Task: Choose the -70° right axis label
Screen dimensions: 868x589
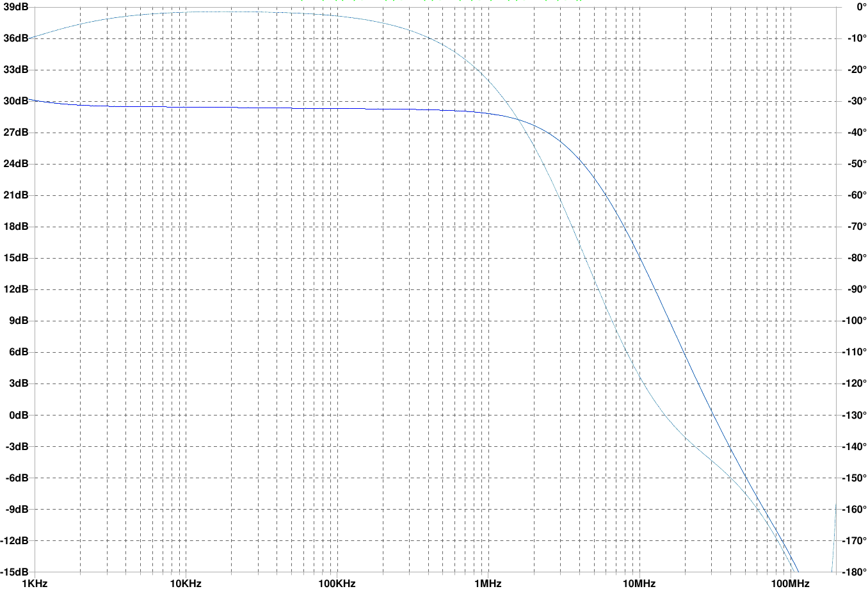Action: (856, 227)
